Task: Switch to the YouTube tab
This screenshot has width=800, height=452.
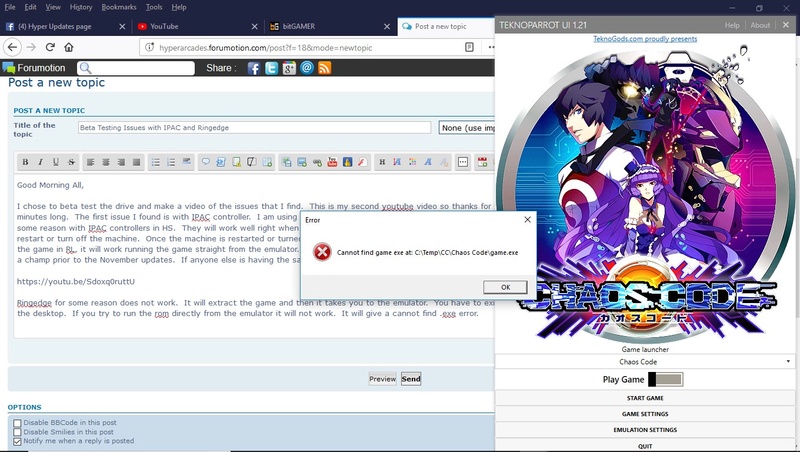Action: [x=197, y=27]
